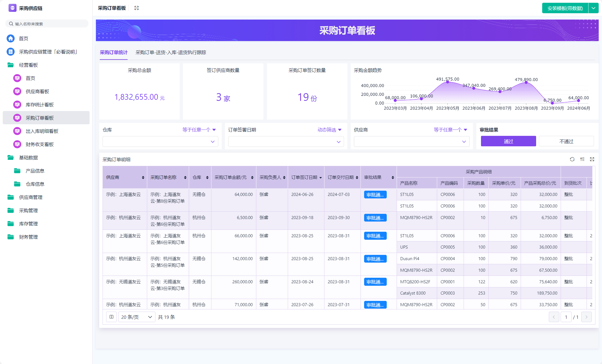602x364 pixels.
Task: Click the page-jump icon in pagination bar
Action: (111, 317)
